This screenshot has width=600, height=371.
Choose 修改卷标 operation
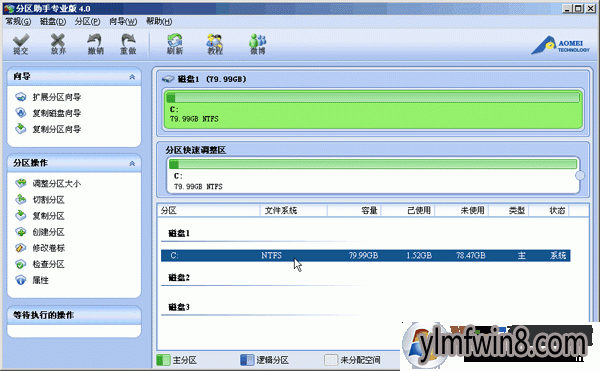49,248
